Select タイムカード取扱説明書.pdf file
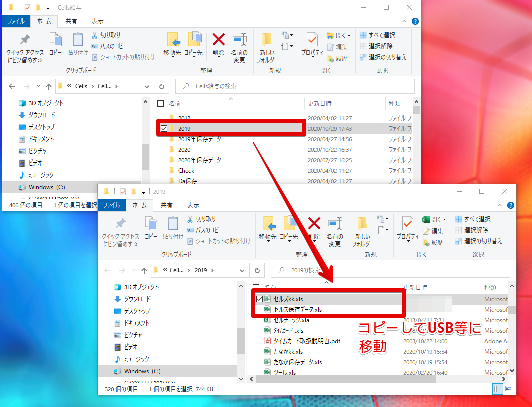 [307, 341]
